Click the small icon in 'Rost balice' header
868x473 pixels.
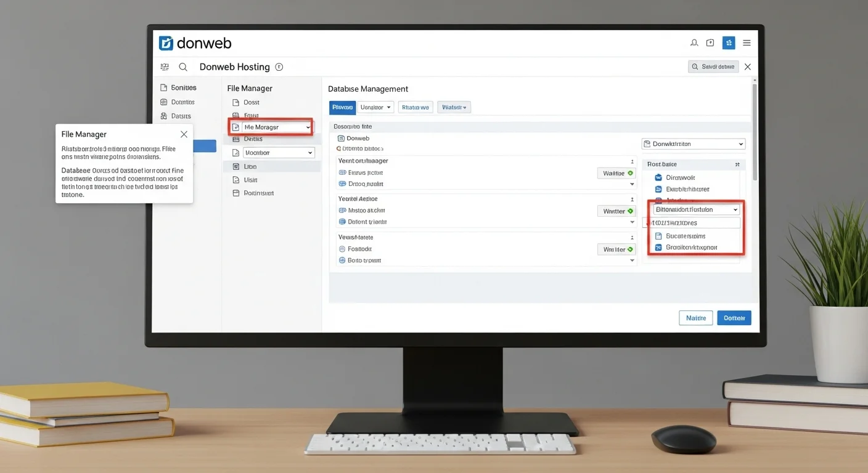(737, 164)
